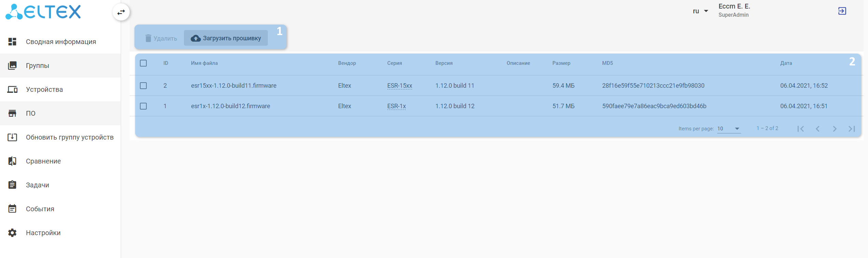Click the version cell 1.12.0 build 12
868x258 pixels.
pyautogui.click(x=455, y=106)
